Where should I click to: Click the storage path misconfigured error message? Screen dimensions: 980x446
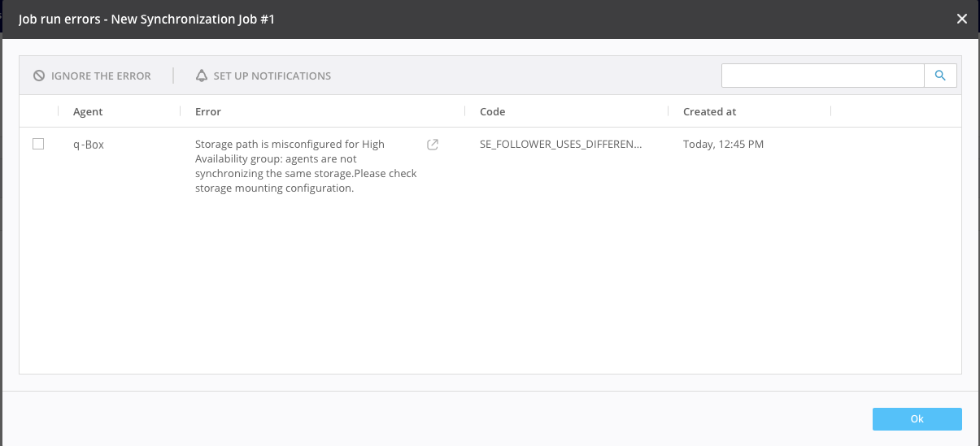[305, 166]
